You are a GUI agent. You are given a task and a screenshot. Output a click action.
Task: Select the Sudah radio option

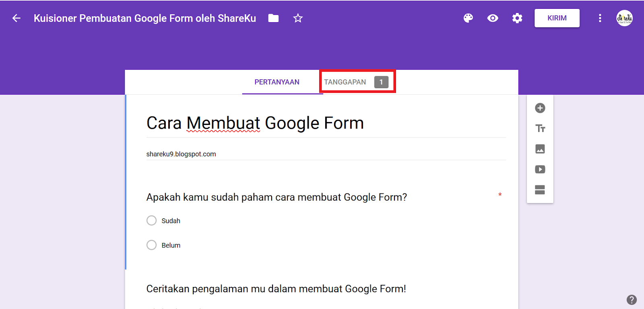[151, 220]
